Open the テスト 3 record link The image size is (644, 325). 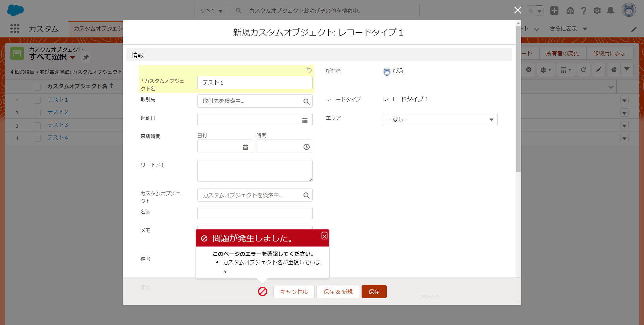(57, 125)
